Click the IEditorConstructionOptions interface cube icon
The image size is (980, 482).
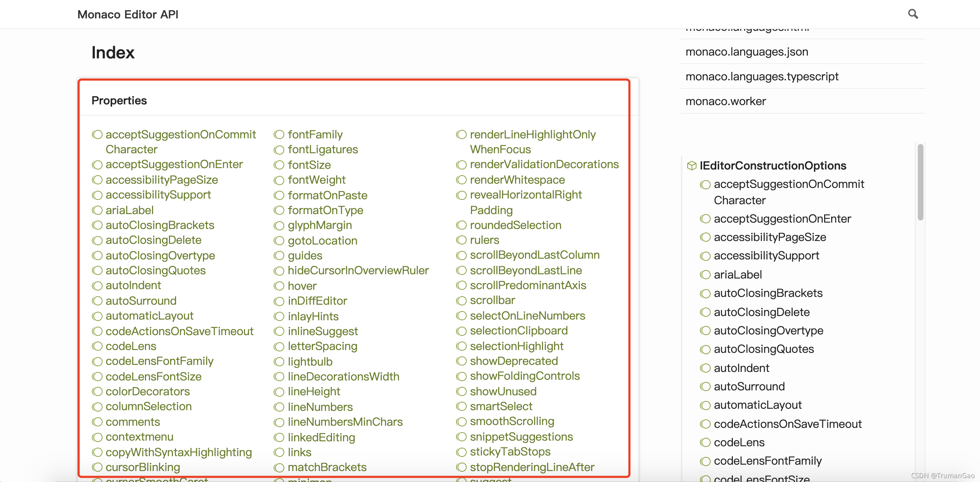click(x=691, y=166)
